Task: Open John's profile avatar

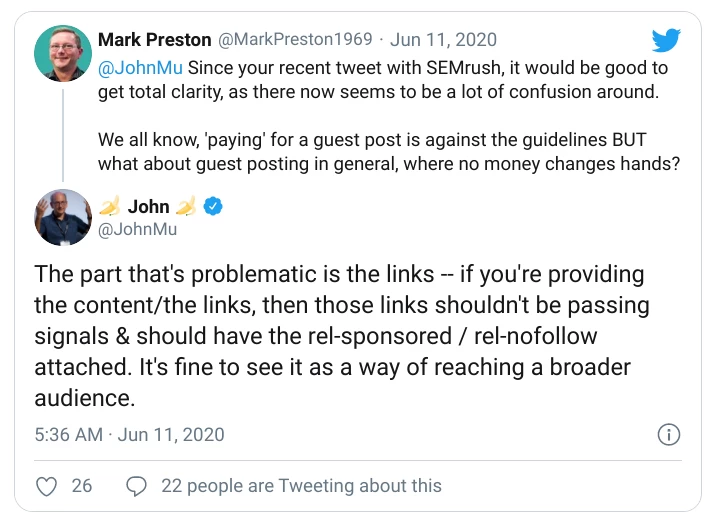Action: 63,217
